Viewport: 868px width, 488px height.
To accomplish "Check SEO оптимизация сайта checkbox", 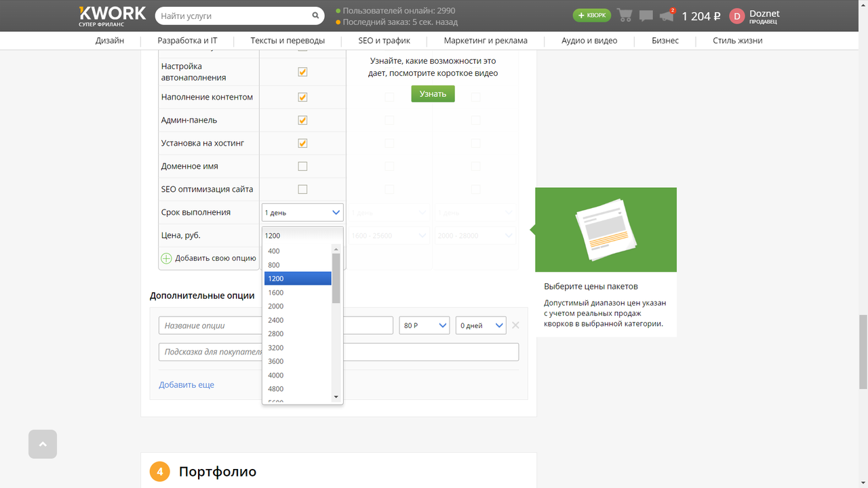I will (x=302, y=189).
